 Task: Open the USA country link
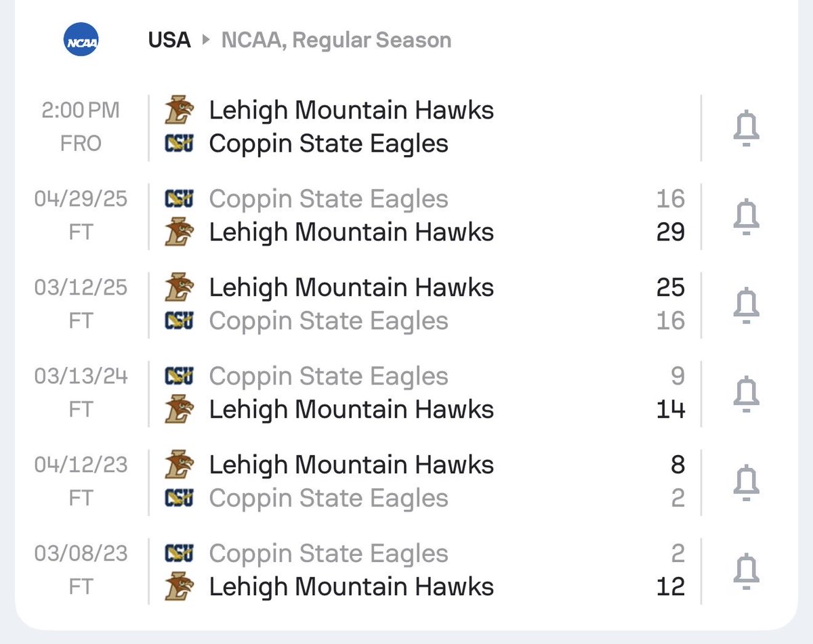169,40
